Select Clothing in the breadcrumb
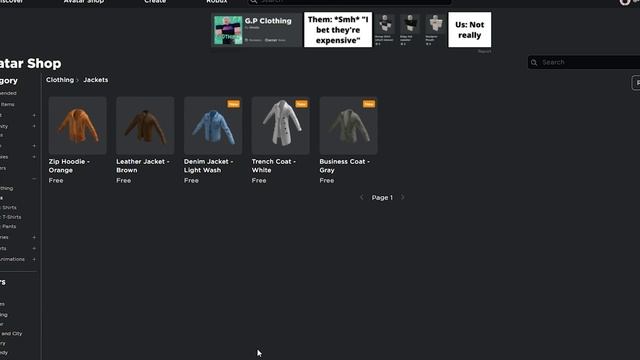The image size is (640, 360). click(x=60, y=80)
